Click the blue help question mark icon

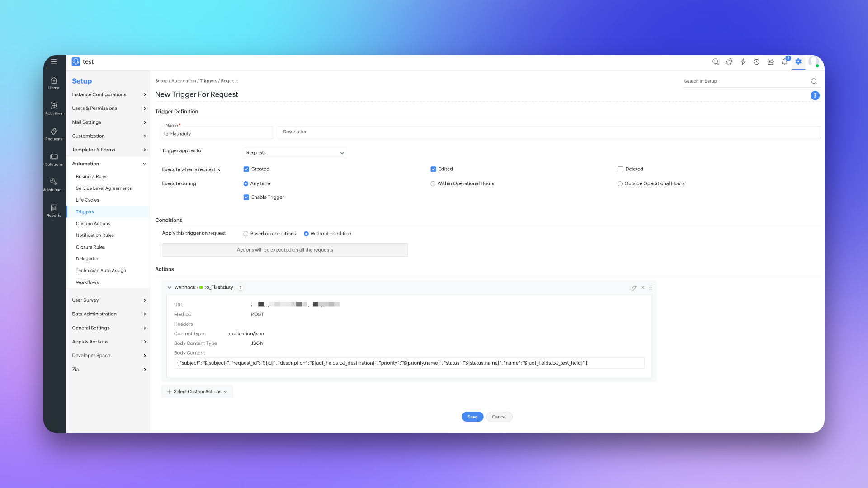point(815,95)
